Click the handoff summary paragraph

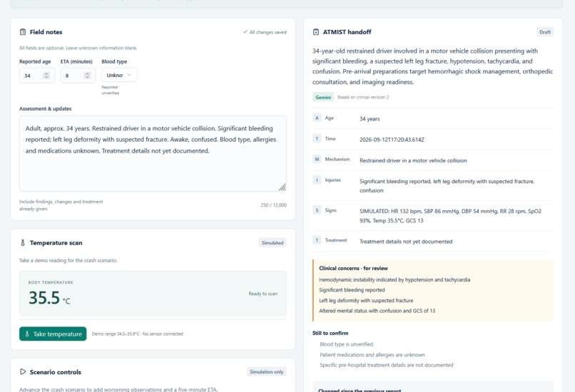(433, 66)
